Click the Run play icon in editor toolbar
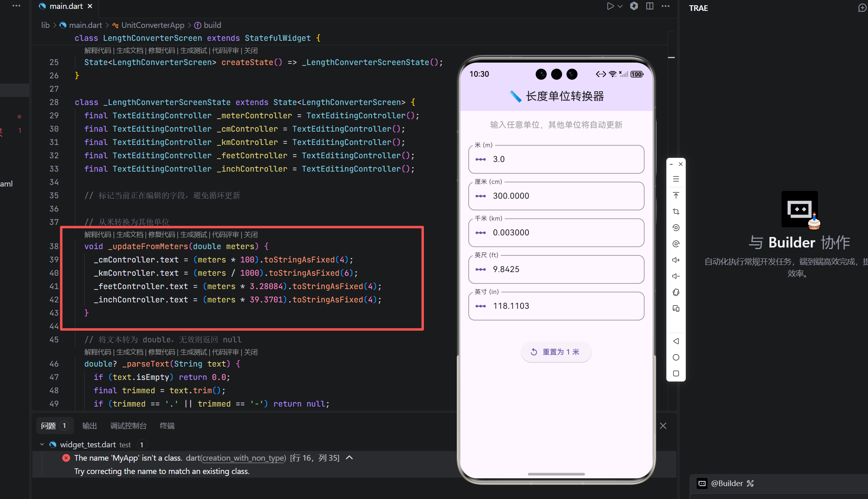 pyautogui.click(x=610, y=6)
